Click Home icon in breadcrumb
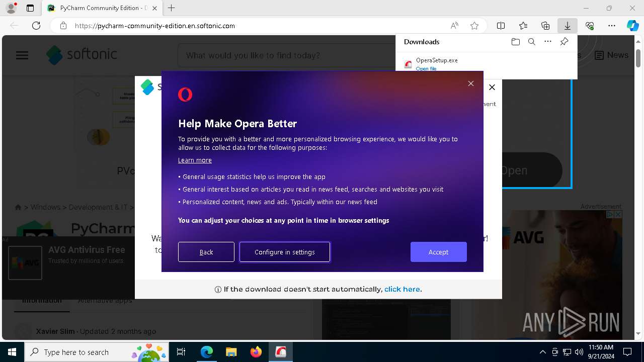Viewport: 644px width, 362px height. point(18,207)
